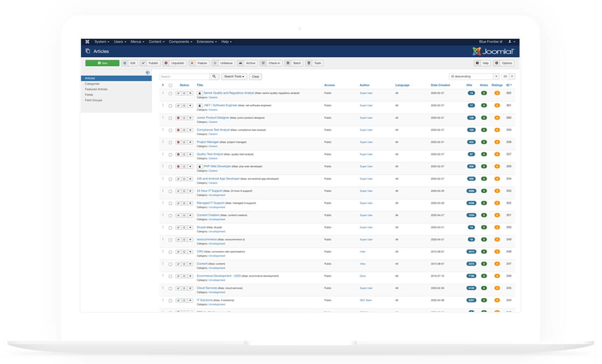Viewport: 602px width, 364px height.
Task: Toggle published status of Junior Product Designer
Action: (178, 118)
